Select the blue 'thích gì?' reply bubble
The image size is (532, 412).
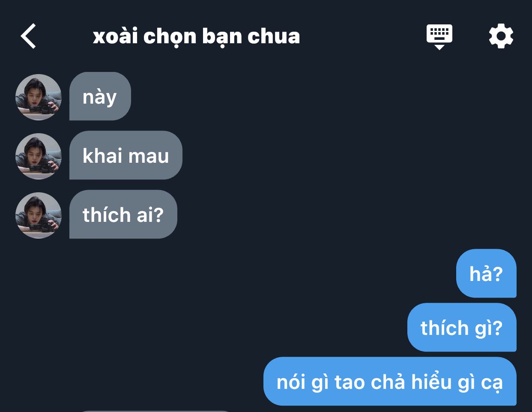coord(462,328)
